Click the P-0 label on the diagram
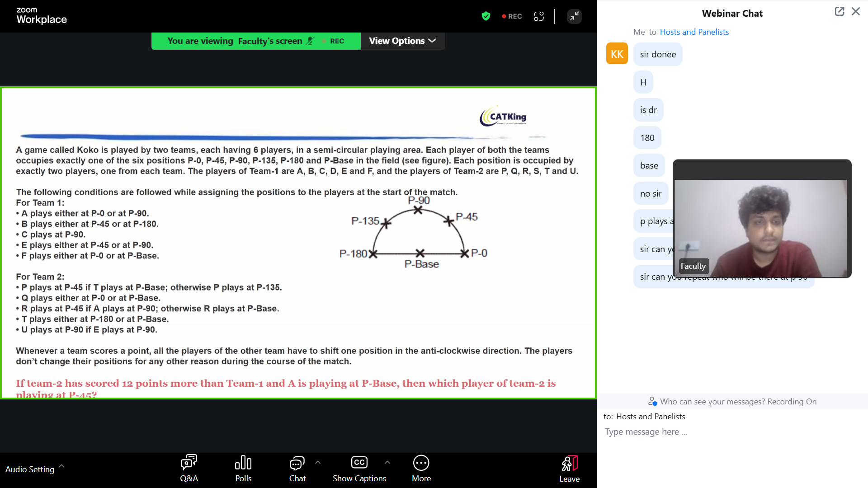 pyautogui.click(x=479, y=253)
